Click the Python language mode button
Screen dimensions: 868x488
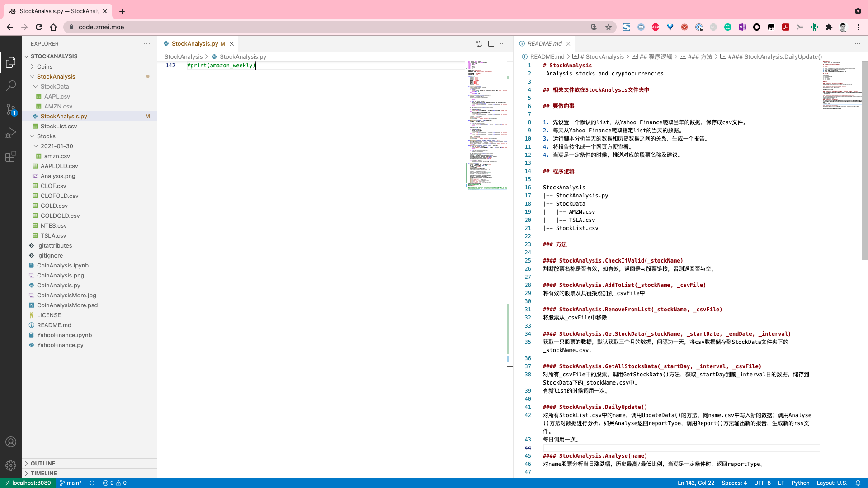[x=800, y=483]
